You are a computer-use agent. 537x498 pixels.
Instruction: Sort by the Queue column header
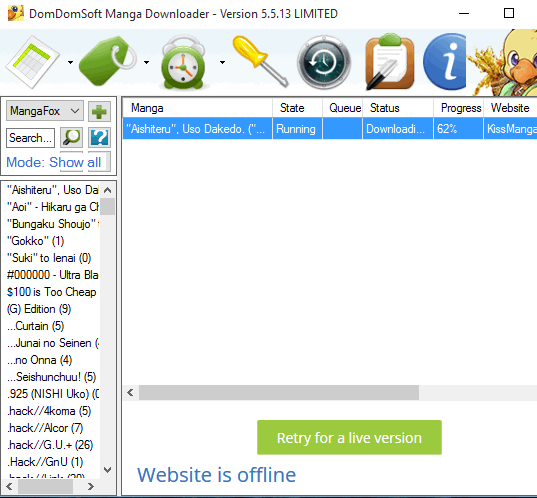click(342, 108)
